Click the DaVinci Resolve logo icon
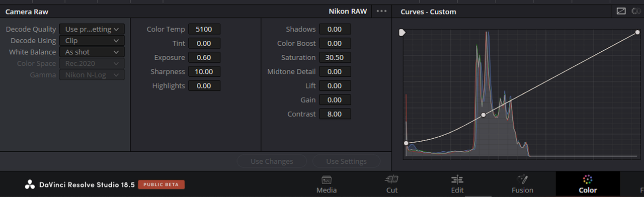 tap(30, 184)
